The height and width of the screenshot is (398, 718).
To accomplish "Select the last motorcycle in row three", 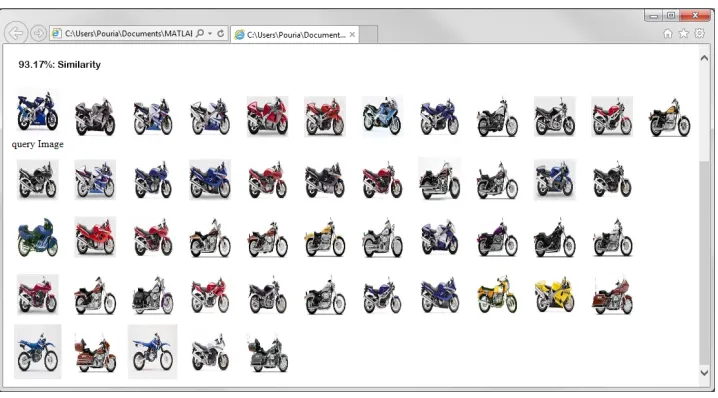I will (x=612, y=238).
